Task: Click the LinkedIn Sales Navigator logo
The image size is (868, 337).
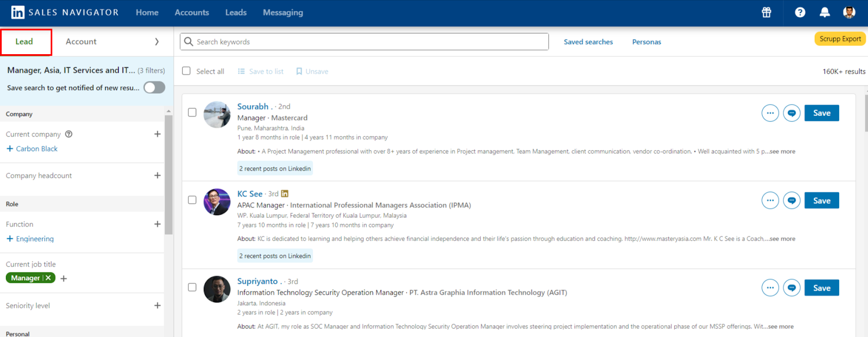Action: tap(65, 12)
